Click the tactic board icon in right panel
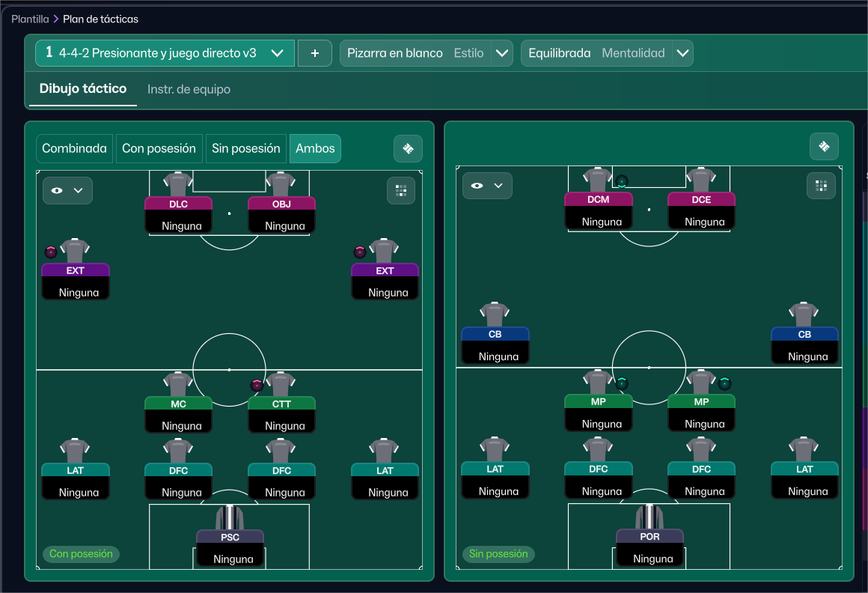Viewport: 868px width, 593px height. tap(824, 147)
